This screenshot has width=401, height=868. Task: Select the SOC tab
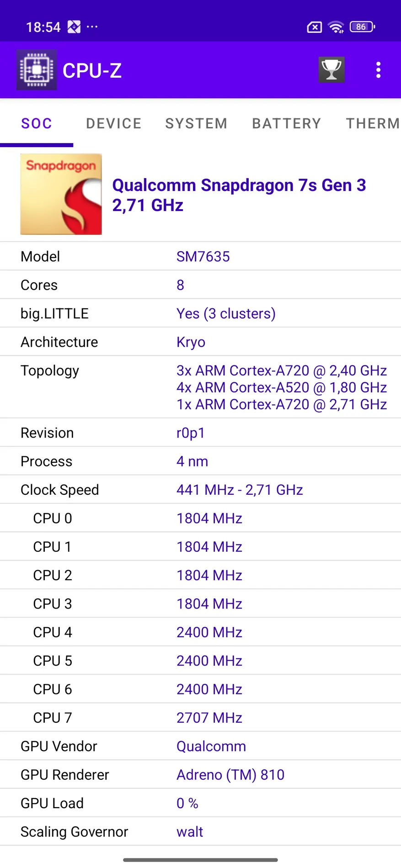[37, 123]
